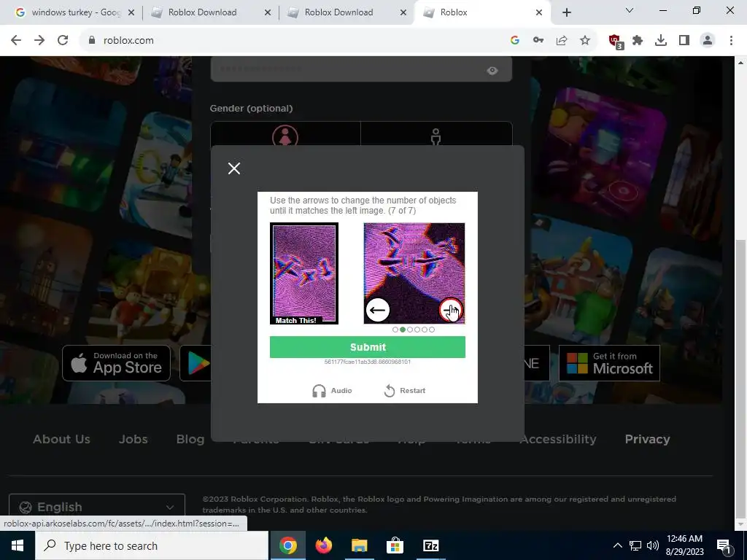The width and height of the screenshot is (747, 560).
Task: Select the last captcha position dot
Action: click(x=432, y=330)
